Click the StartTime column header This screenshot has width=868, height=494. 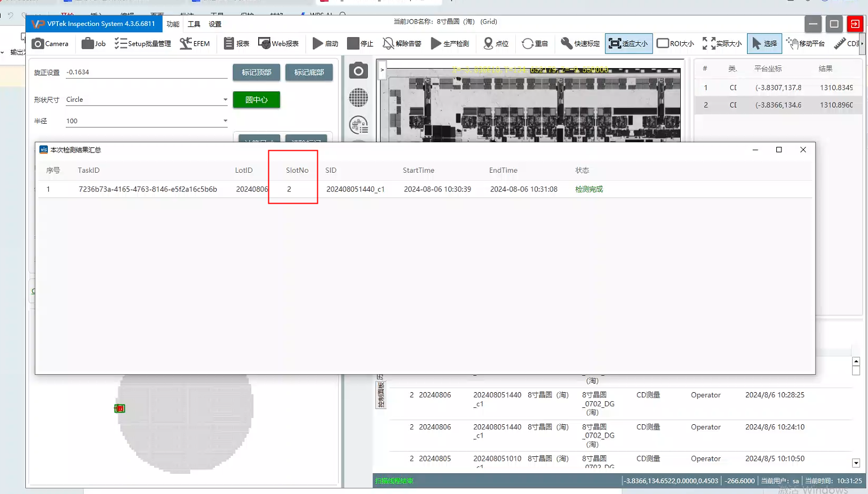coord(419,170)
